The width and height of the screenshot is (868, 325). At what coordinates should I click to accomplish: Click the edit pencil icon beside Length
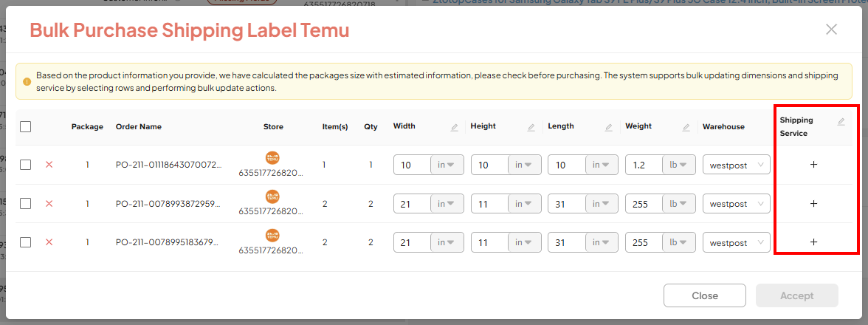609,127
